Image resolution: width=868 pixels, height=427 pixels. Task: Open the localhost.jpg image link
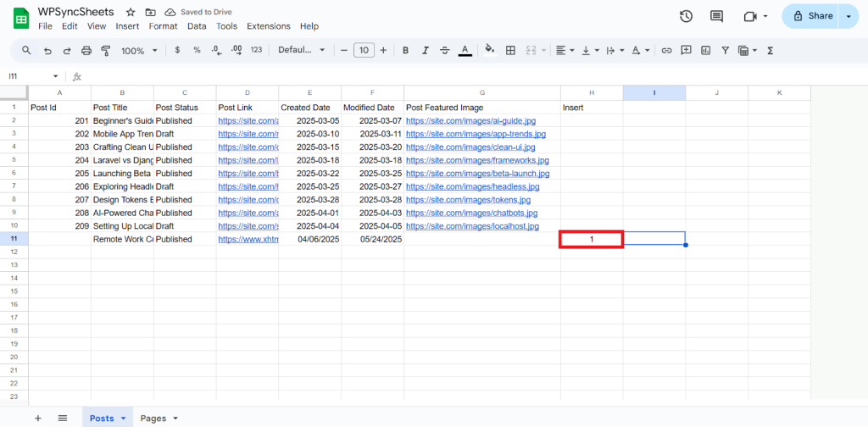coord(472,226)
